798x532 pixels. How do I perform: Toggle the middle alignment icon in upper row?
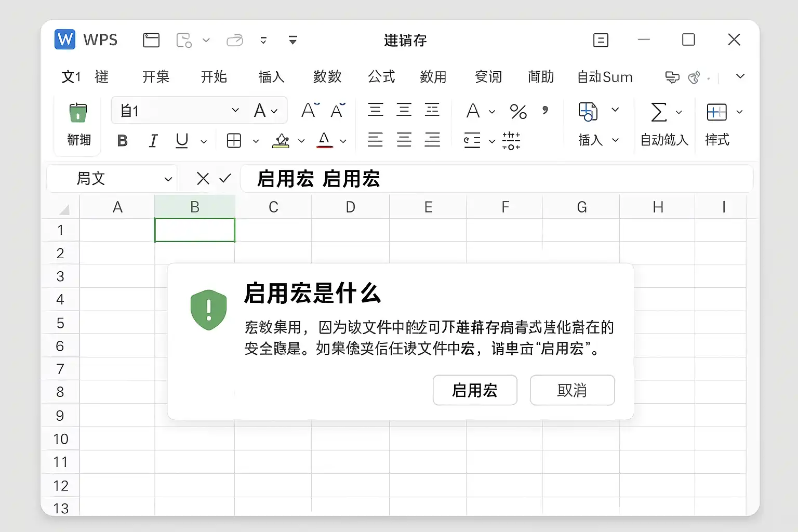coord(404,110)
